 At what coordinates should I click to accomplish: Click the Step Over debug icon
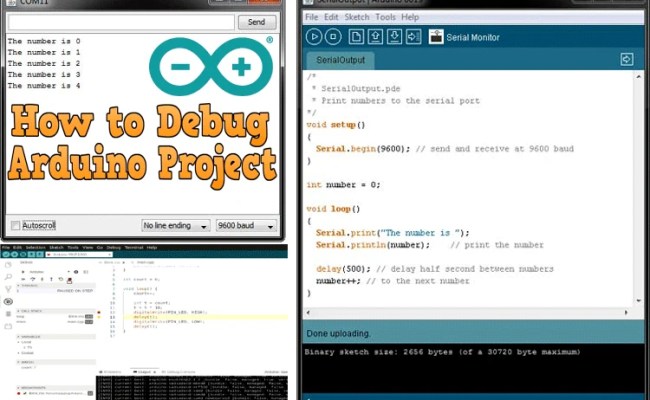tap(33, 279)
